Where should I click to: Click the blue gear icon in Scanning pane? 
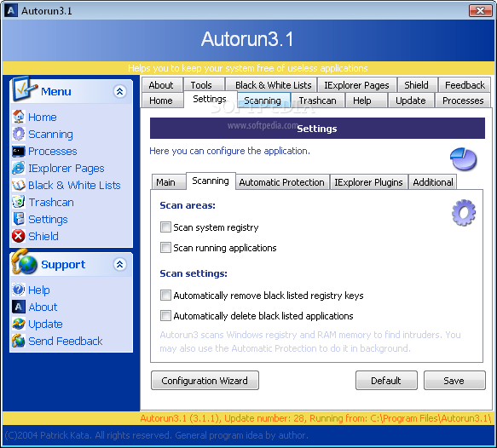464,212
